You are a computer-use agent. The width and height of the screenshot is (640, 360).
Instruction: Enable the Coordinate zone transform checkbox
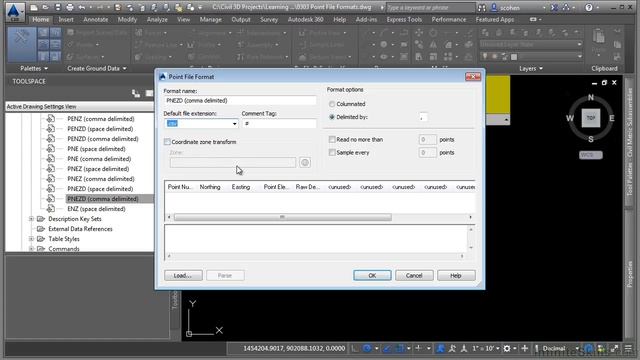pyautogui.click(x=167, y=142)
